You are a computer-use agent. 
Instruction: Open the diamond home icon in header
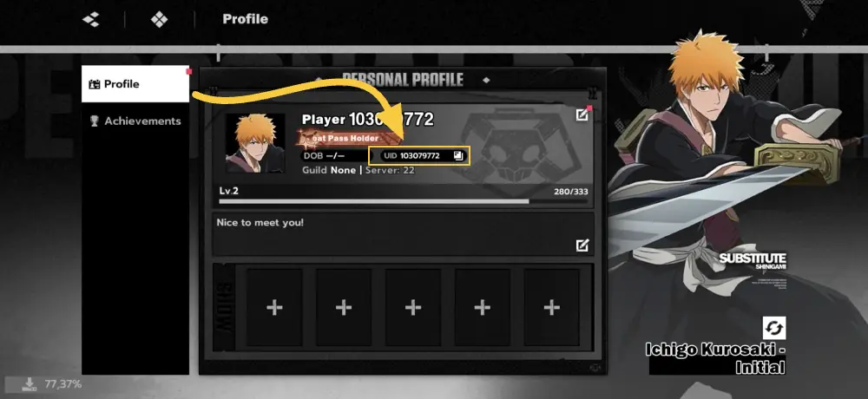click(160, 19)
